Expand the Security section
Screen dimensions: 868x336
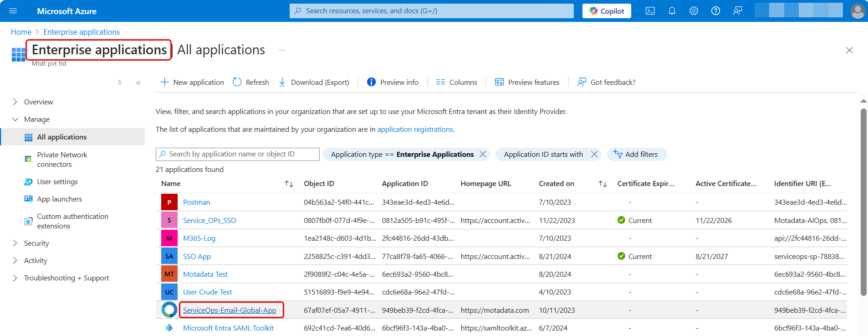(15, 243)
